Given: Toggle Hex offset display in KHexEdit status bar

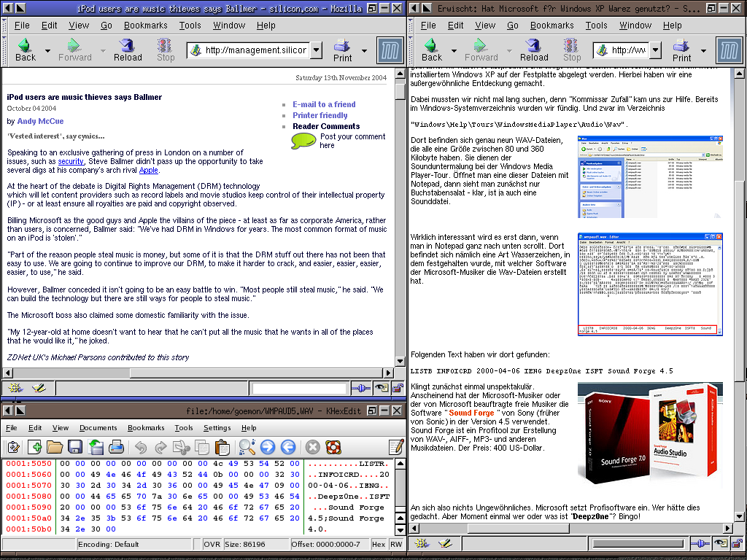Looking at the screenshot, I should pos(379,544).
